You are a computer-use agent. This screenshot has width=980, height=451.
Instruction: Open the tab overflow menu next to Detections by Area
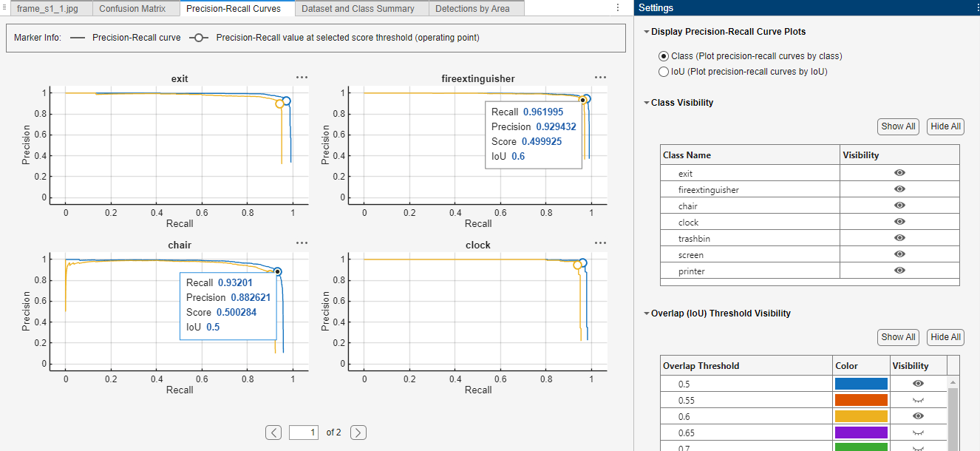click(x=617, y=7)
